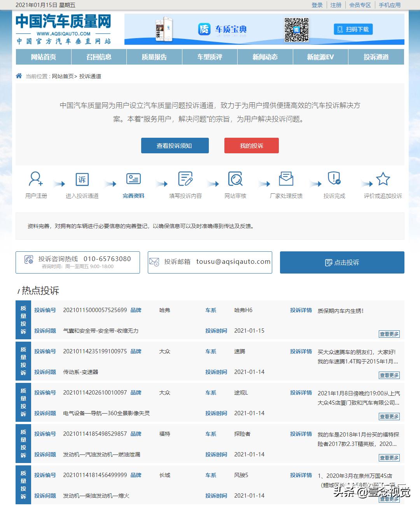
Task: Click the 用户注册 person icon
Action: pyautogui.click(x=35, y=180)
